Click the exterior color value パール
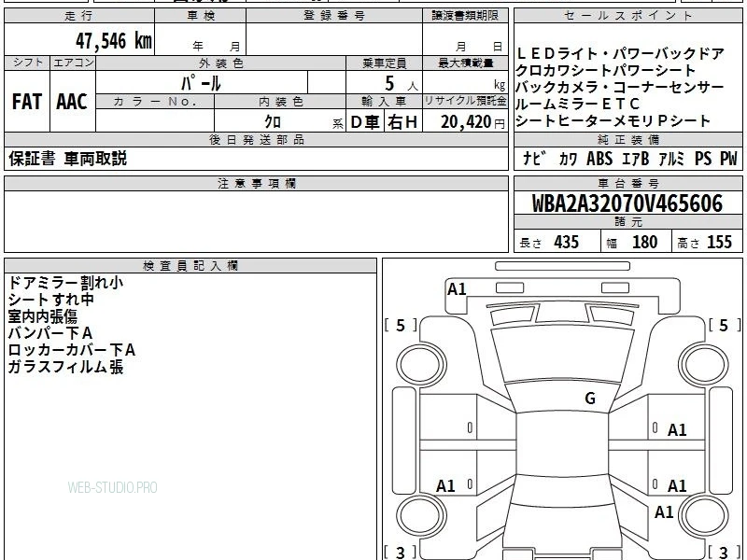 point(201,83)
